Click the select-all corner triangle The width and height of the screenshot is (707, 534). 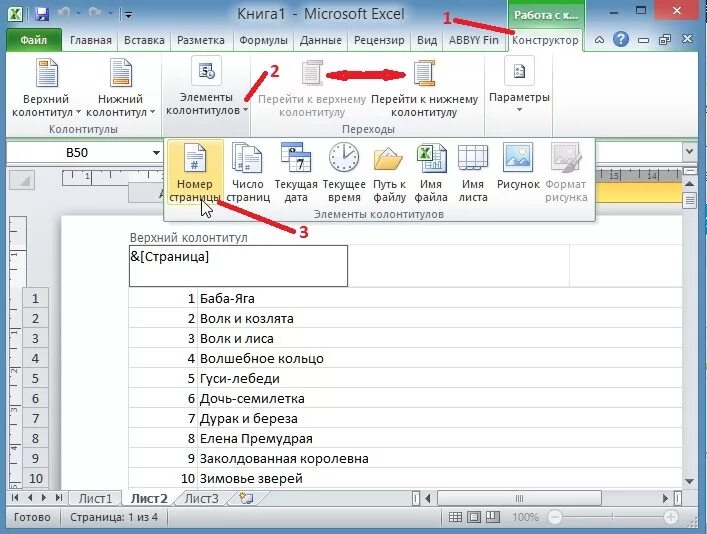[22, 181]
